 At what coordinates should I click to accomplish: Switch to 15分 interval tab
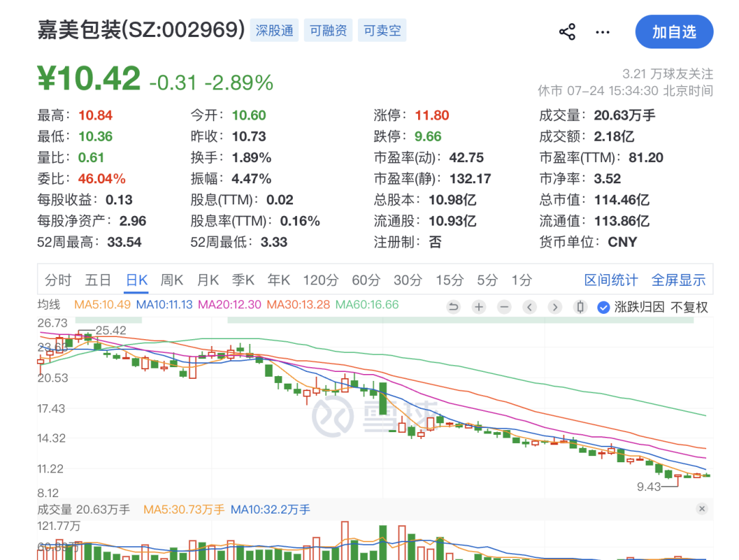(450, 280)
